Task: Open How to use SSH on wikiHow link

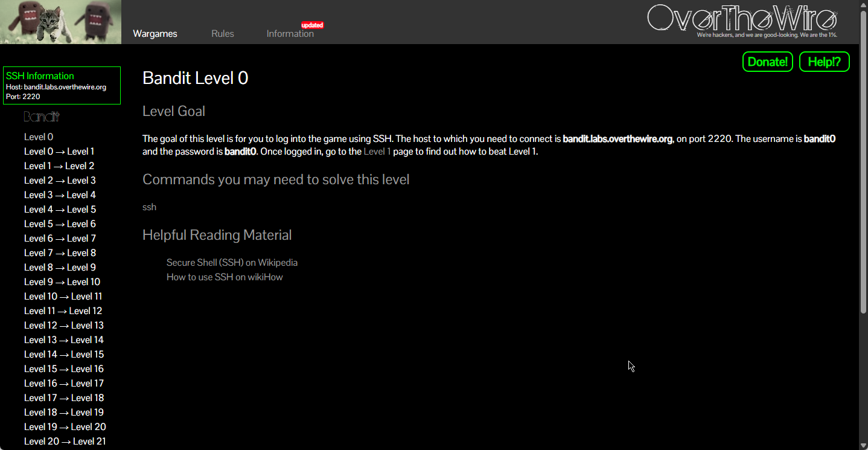Action: pos(225,277)
